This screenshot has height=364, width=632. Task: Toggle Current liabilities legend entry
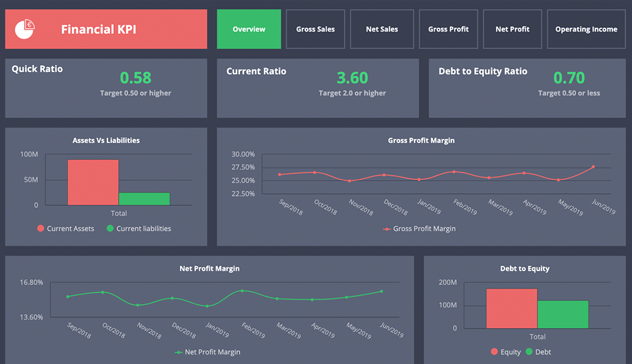pyautogui.click(x=138, y=229)
